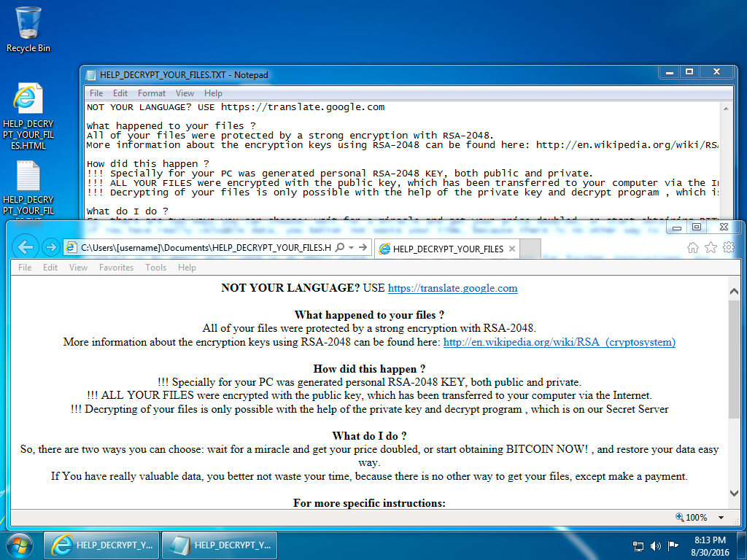747x560 pixels.
Task: Open the Favorites star icon
Action: point(711,248)
